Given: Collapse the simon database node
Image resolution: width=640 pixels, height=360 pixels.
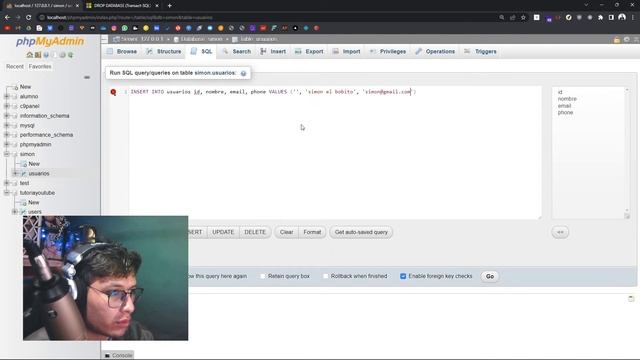Looking at the screenshot, I should pos(7,154).
